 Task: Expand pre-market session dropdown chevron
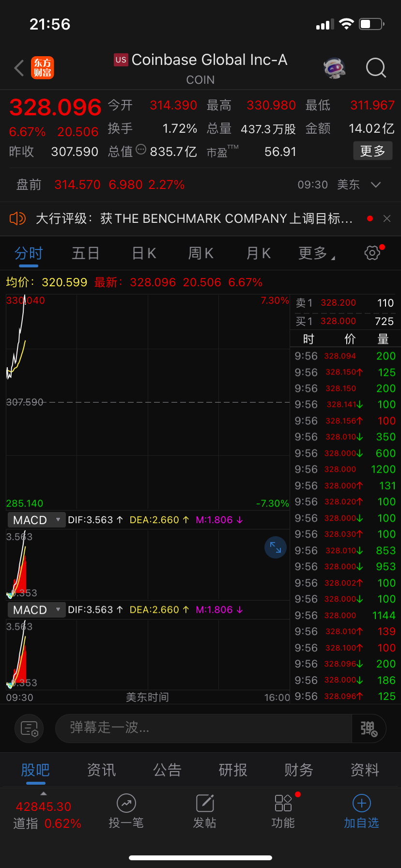[x=376, y=185]
